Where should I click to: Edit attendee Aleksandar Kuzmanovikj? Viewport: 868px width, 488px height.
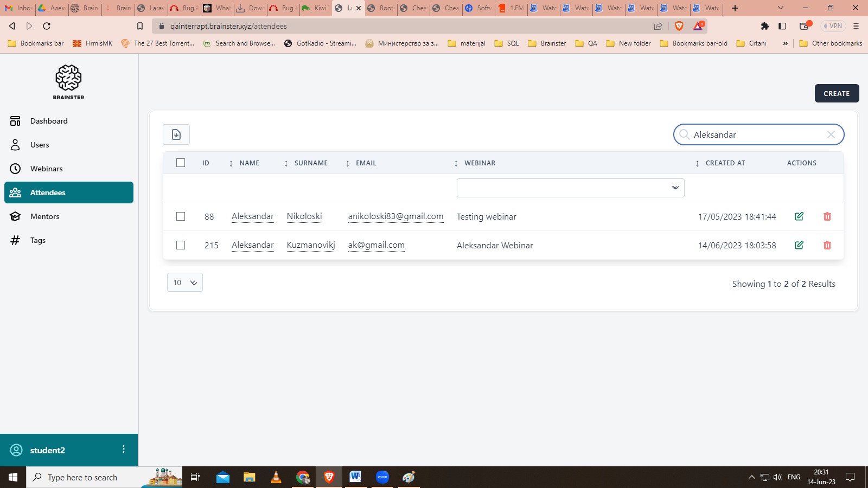(799, 245)
